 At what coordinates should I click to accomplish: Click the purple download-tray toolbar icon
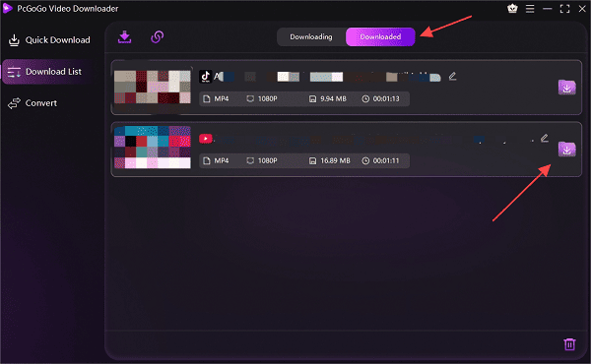point(124,36)
